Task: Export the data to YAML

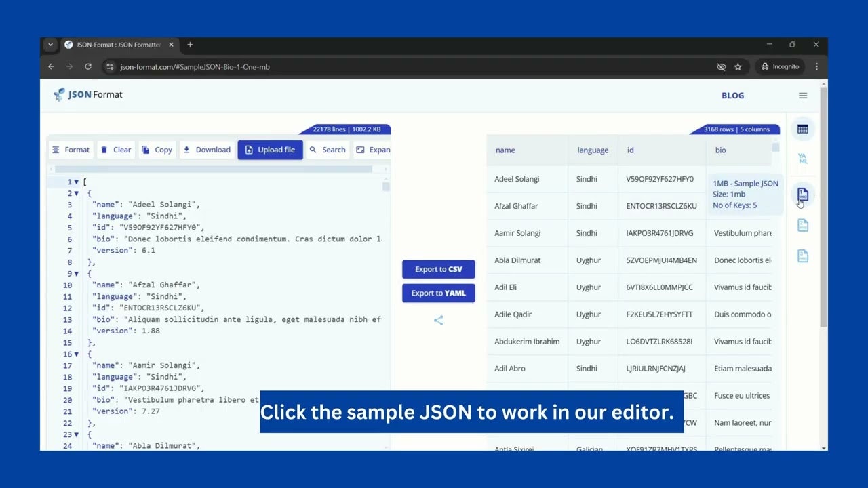Action: [438, 293]
